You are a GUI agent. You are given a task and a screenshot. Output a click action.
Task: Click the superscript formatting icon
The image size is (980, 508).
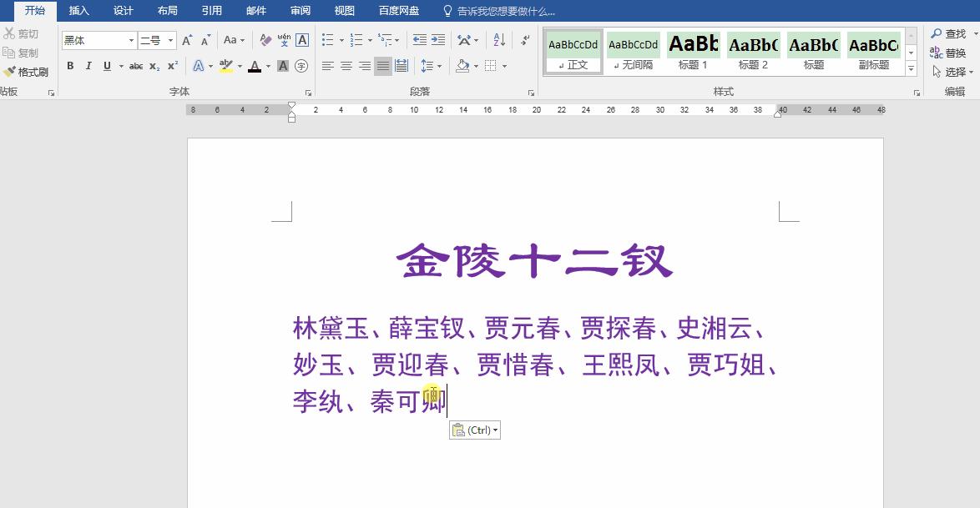[171, 65]
